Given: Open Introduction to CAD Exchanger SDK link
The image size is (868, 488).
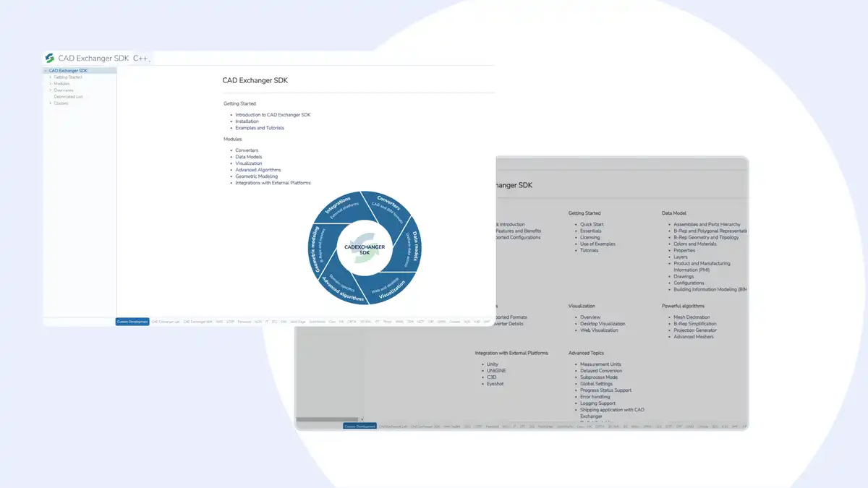Looking at the screenshot, I should coord(273,115).
